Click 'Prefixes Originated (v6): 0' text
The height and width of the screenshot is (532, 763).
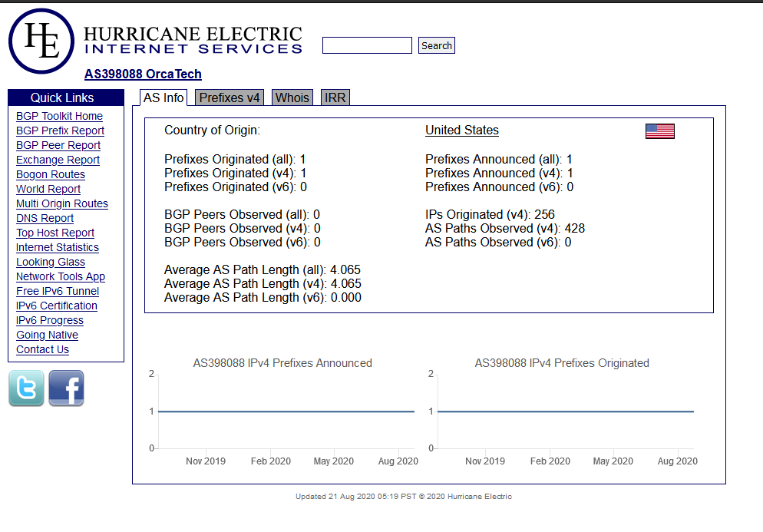(x=236, y=187)
